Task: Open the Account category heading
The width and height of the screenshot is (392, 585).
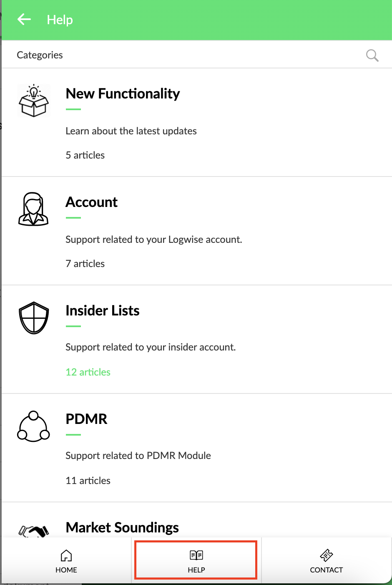Action: (92, 202)
